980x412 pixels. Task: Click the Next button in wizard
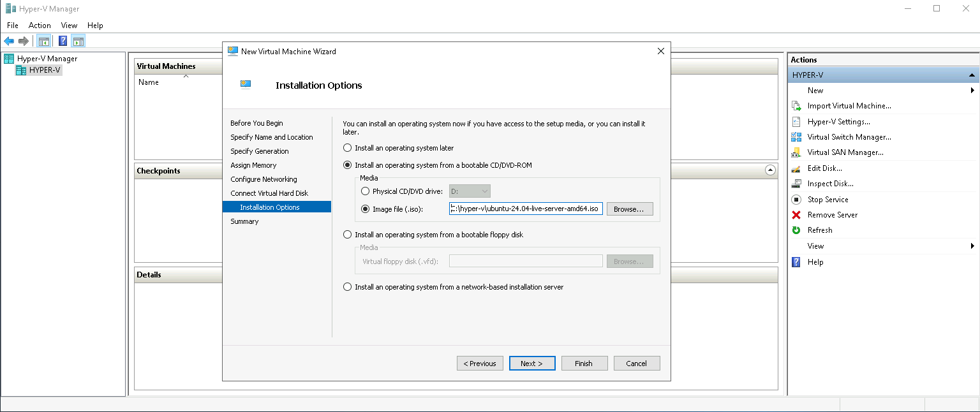(531, 364)
